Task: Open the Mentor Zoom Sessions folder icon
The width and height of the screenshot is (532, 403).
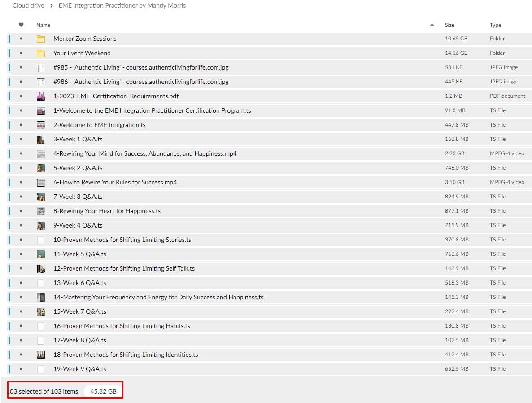Action: coord(41,39)
